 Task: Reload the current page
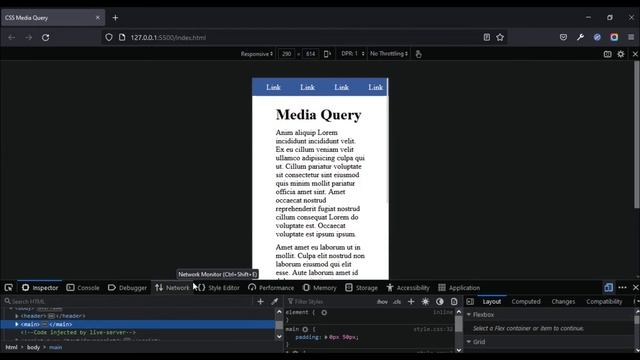(x=45, y=38)
